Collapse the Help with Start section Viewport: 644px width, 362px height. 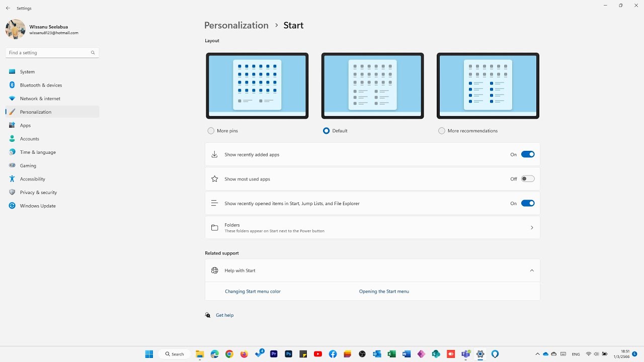tap(532, 270)
